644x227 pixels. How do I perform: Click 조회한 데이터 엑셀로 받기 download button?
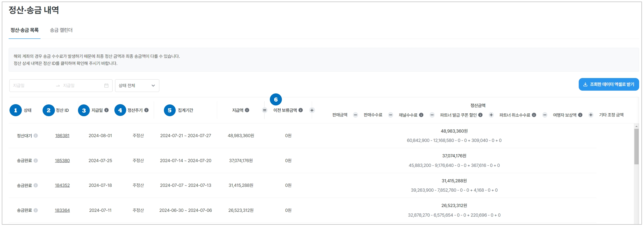coord(608,84)
